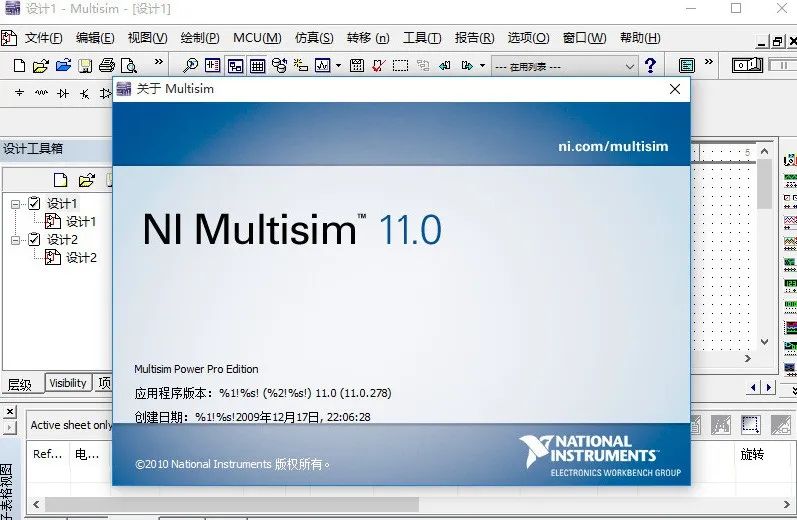Click the 旋转 column header

[x=752, y=454]
